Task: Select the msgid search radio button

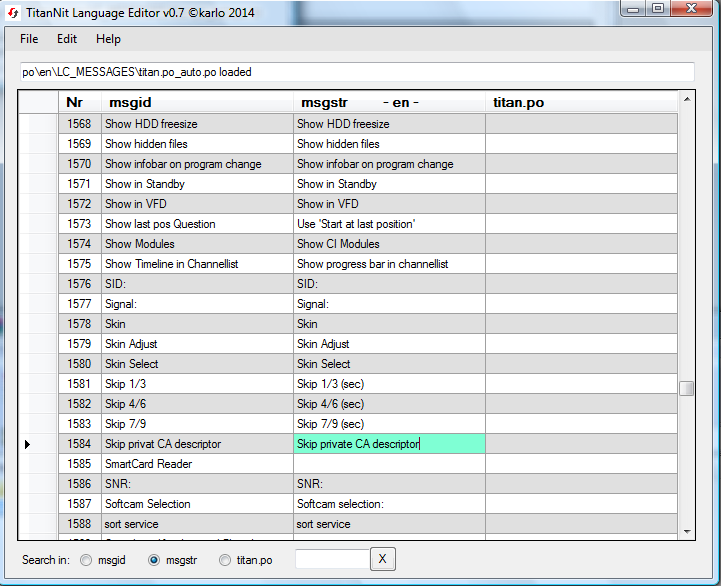Action: click(87, 560)
